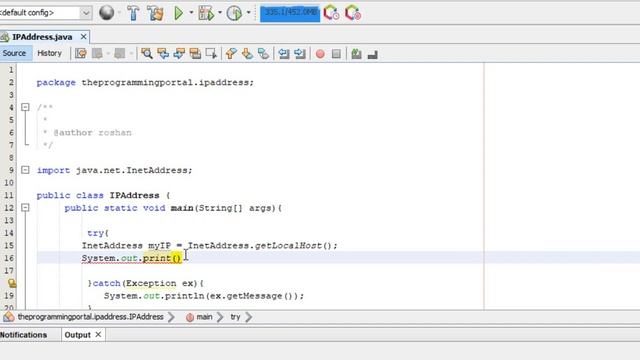Expand breadcrumb chevron after try
Screen dimensions: 640x360
pyautogui.click(x=249, y=317)
